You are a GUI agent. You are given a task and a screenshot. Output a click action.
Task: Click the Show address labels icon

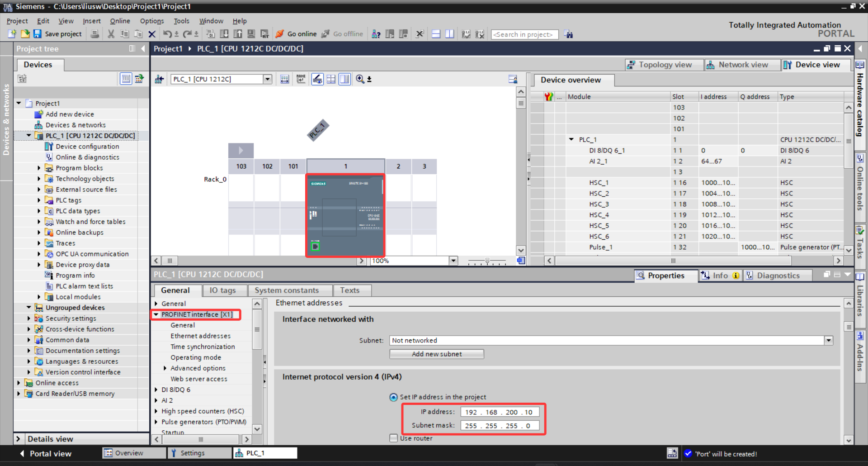point(284,79)
